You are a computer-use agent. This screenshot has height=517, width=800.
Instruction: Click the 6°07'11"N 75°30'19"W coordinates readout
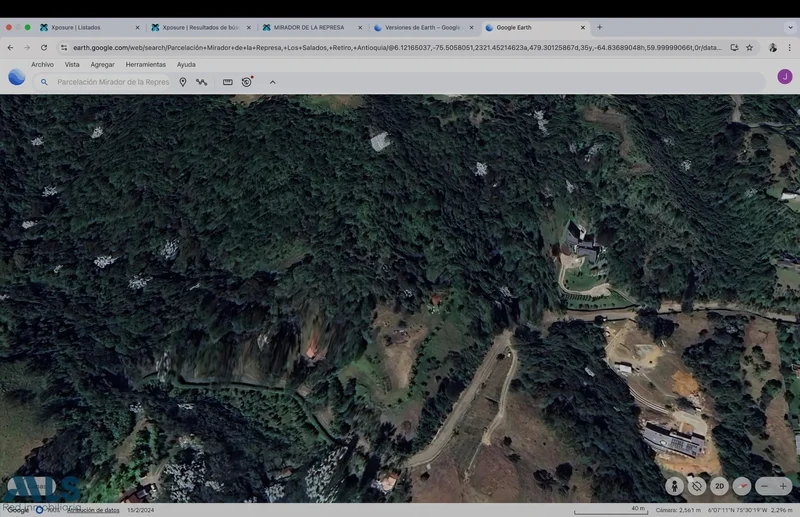pos(737,510)
